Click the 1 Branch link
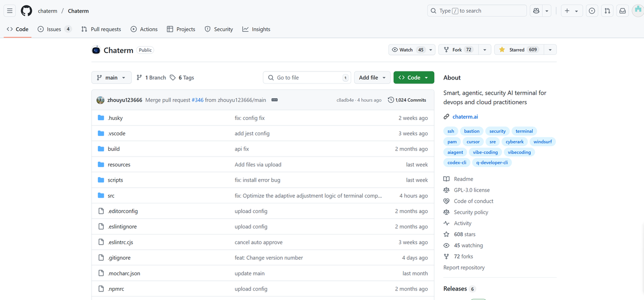 151,78
